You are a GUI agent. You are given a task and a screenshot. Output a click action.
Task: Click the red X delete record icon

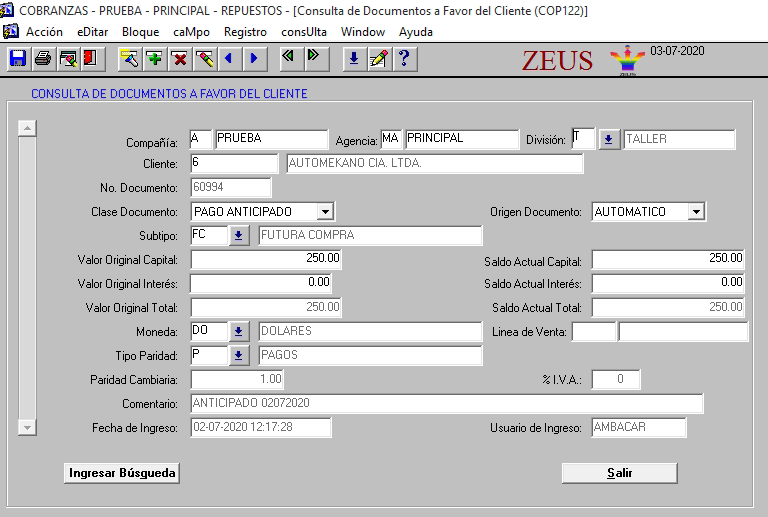pos(179,59)
